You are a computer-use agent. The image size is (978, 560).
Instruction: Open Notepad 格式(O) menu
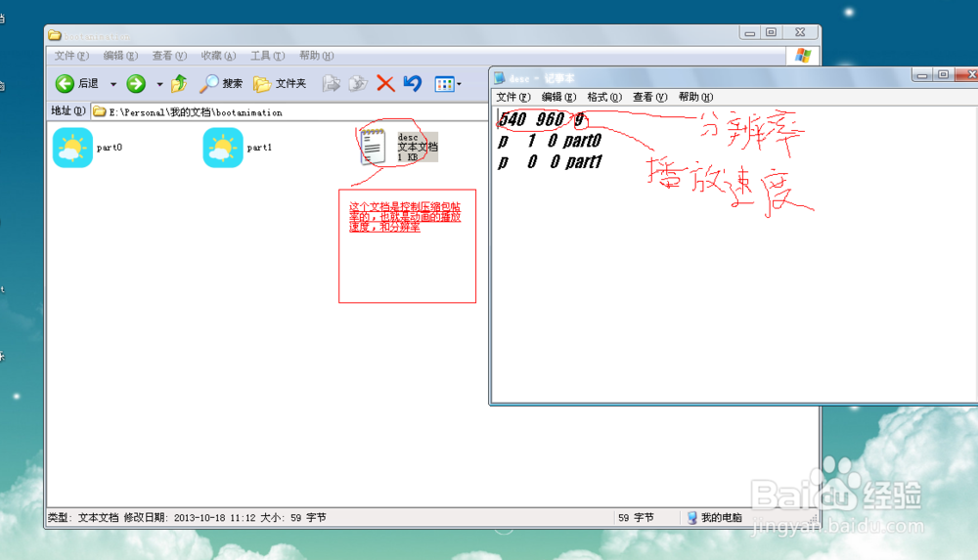pos(604,97)
